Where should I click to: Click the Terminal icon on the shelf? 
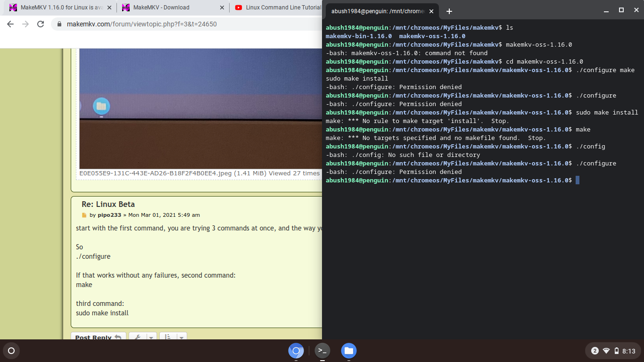pyautogui.click(x=322, y=351)
